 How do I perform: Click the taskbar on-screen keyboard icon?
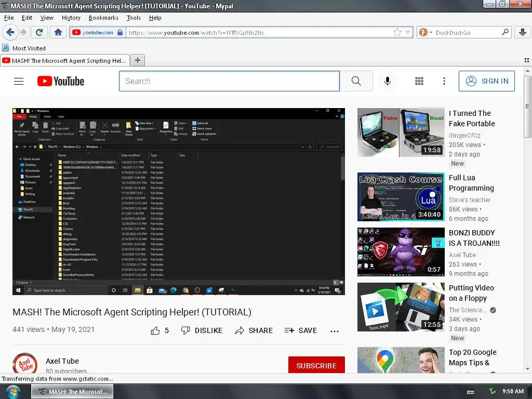(x=471, y=392)
